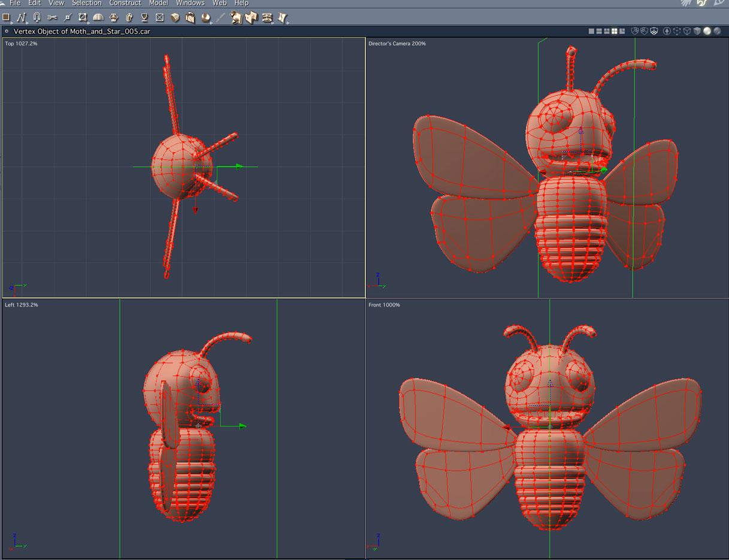This screenshot has width=729, height=560.
Task: Select the dark textured sphere display mode
Action: coord(717,31)
